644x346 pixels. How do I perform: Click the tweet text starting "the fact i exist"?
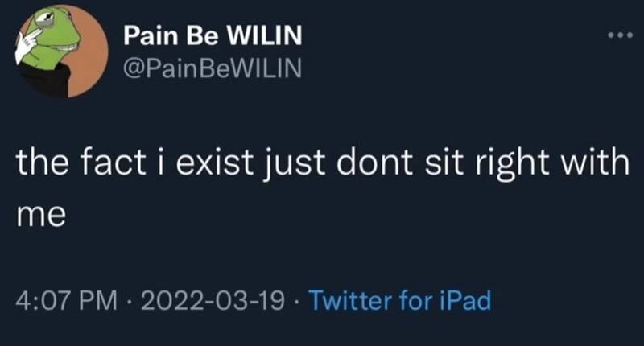322,167
